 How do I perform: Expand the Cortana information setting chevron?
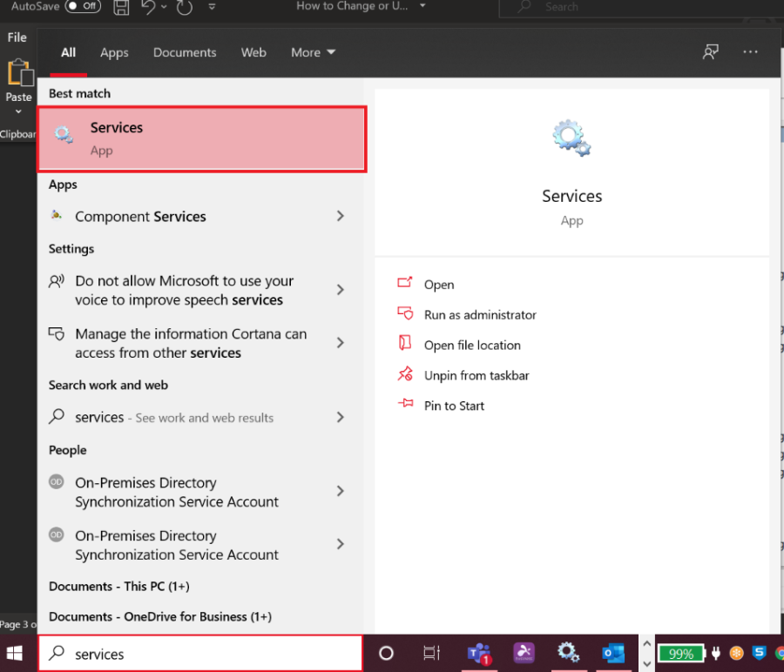(x=341, y=343)
